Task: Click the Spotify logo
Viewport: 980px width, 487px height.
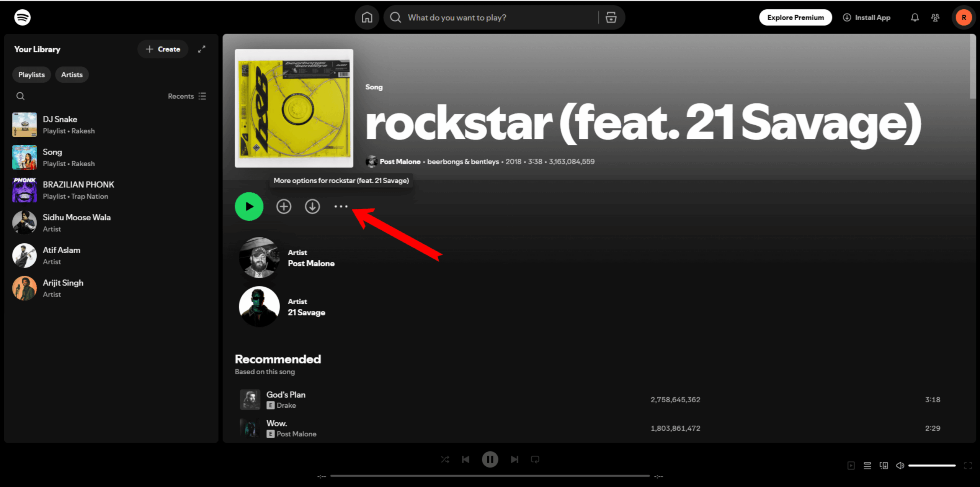Action: pos(23,18)
